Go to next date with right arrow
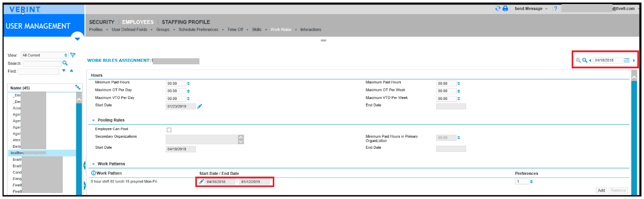The width and height of the screenshot is (644, 199). [633, 60]
